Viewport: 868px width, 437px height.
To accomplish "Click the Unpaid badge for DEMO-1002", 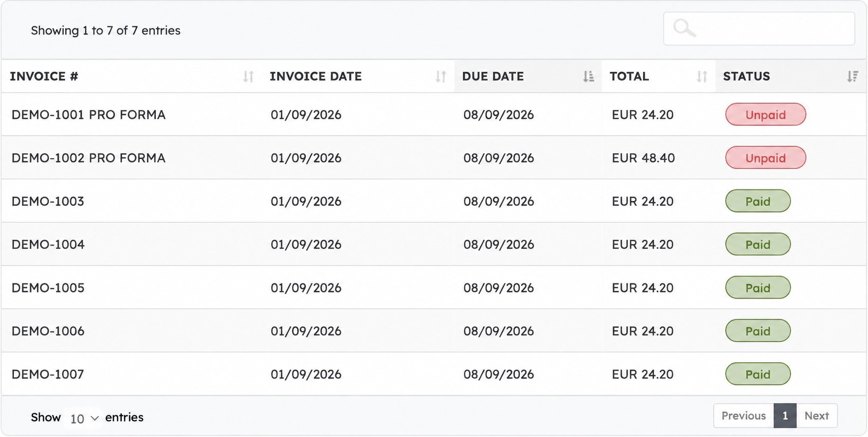I will pyautogui.click(x=765, y=158).
